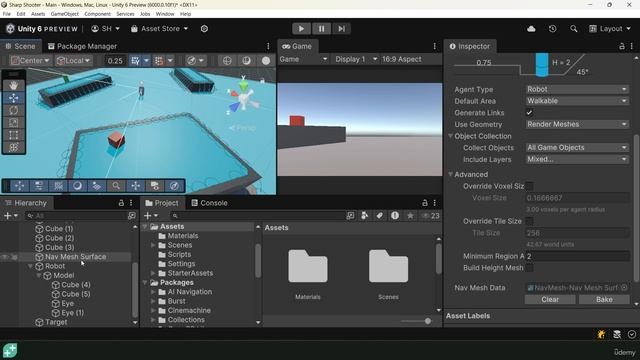Screen dimensions: 640x360
Task: Lock the Inspector panel
Action: [622, 46]
